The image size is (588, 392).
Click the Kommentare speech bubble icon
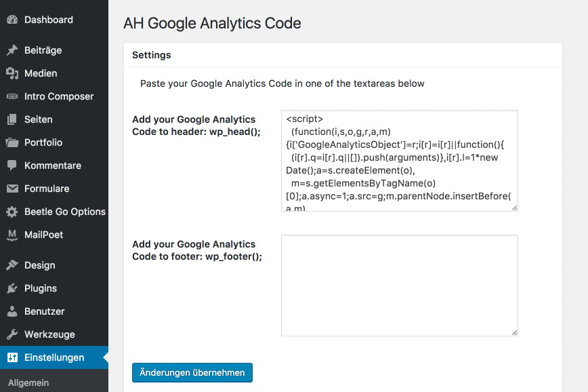[x=12, y=165]
